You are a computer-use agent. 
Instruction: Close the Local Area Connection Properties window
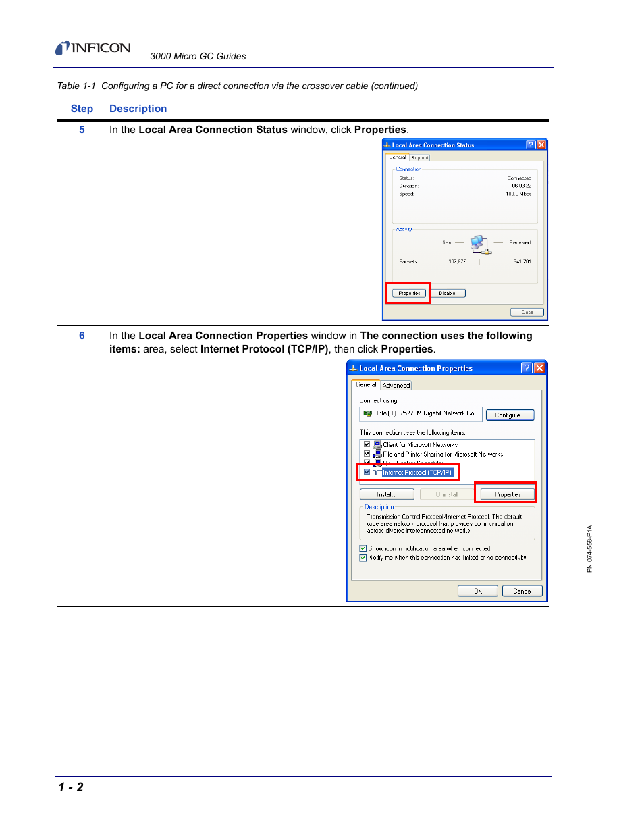click(539, 368)
